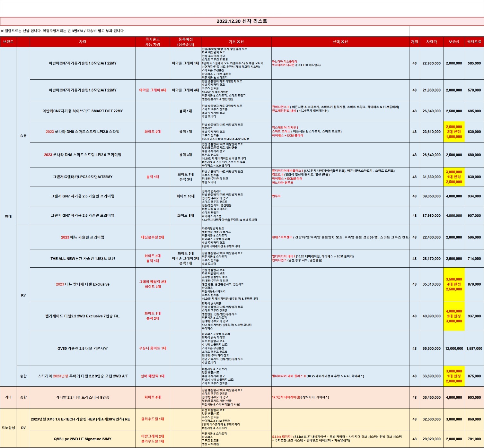Select the '스타리아 2023년형 투어러 디젤 2.2' cell

(83, 376)
